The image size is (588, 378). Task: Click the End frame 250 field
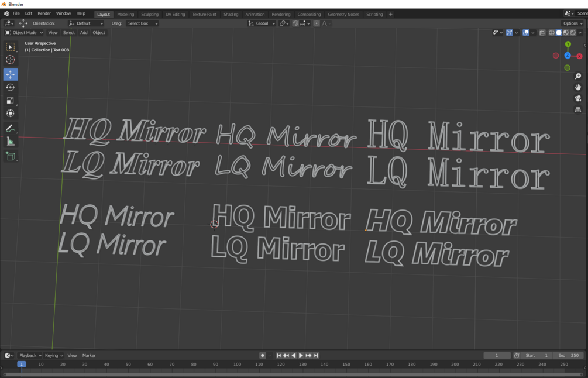pos(569,356)
